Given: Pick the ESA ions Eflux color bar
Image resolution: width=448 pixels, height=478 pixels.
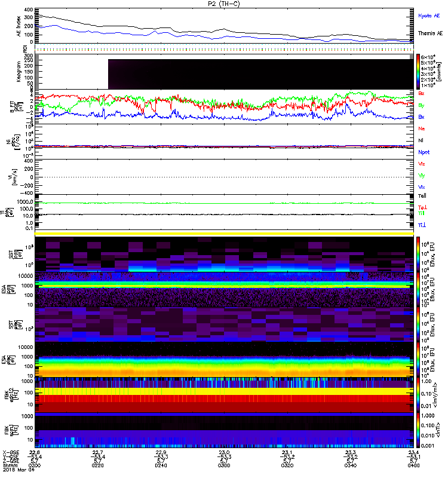Looking at the screenshot, I should 418,289.
